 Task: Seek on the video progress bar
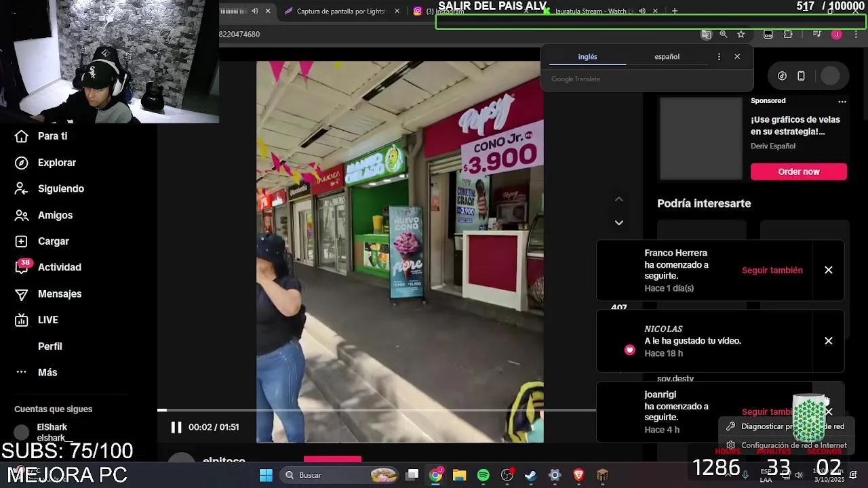click(x=376, y=410)
